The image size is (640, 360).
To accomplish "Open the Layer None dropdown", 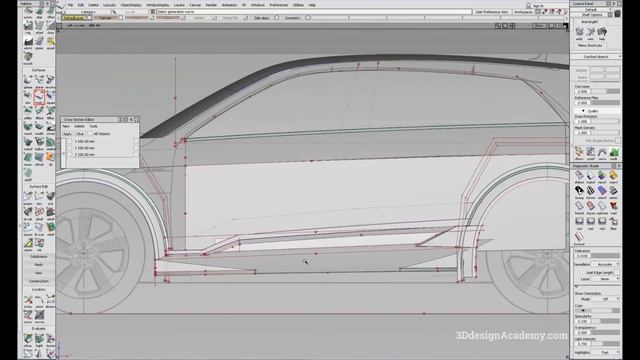I will tap(606, 279).
